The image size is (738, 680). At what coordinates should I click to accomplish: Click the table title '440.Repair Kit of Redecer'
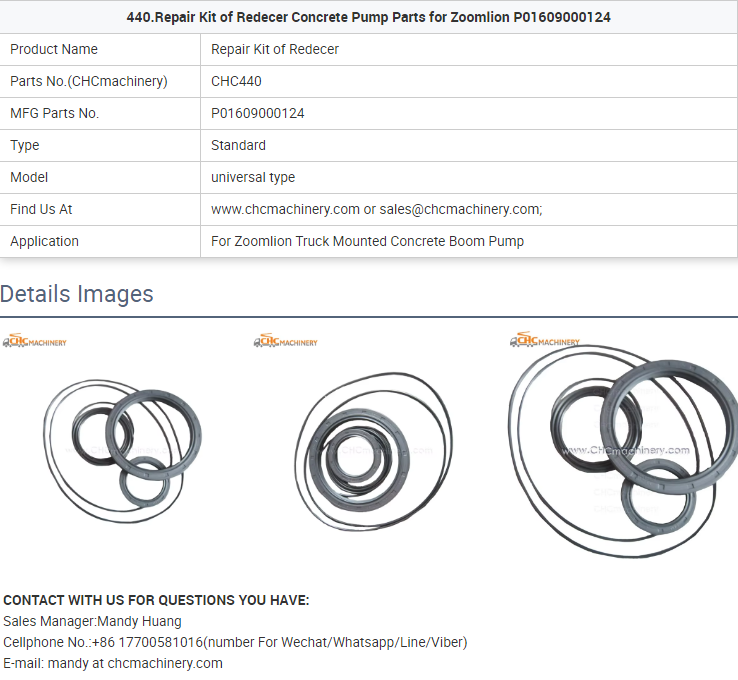368,17
